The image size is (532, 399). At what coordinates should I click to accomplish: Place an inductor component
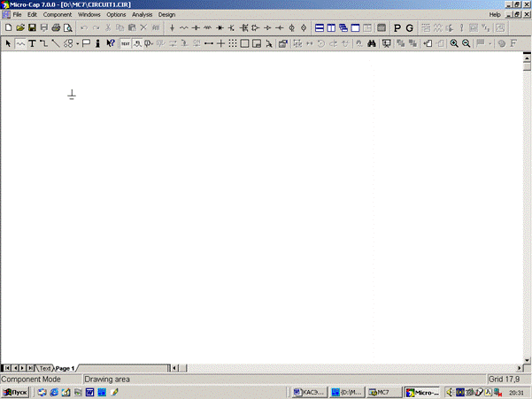pyautogui.click(x=208, y=27)
